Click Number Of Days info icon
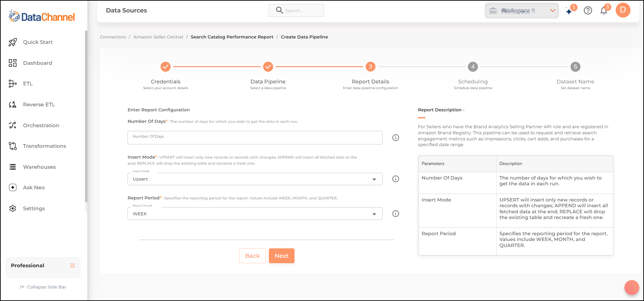Viewport: 644px width, 301px height. coord(396,138)
